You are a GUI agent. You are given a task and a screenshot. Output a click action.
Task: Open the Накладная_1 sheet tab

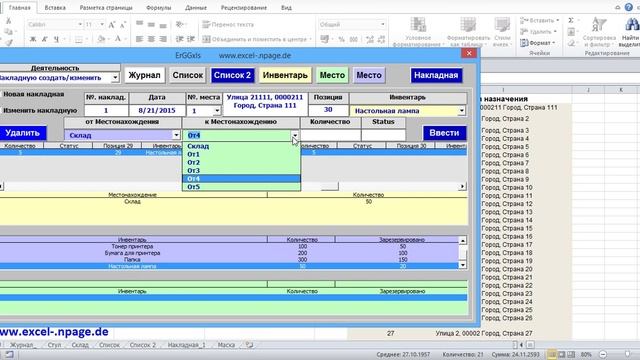[187, 345]
